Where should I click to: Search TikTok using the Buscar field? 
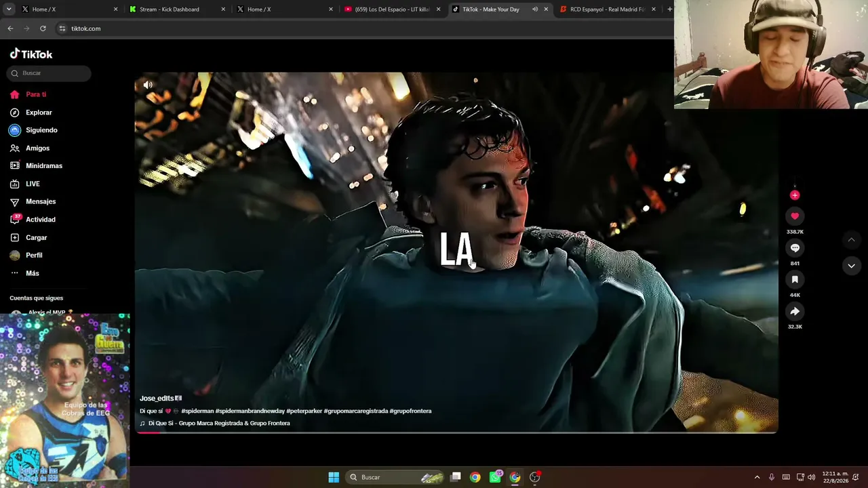click(x=50, y=73)
